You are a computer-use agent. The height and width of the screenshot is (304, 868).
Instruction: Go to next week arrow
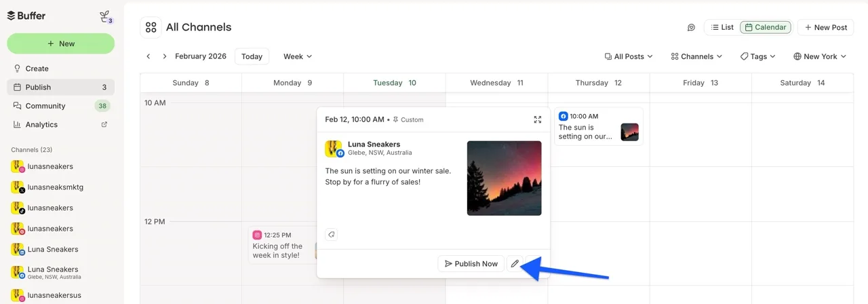tap(164, 56)
